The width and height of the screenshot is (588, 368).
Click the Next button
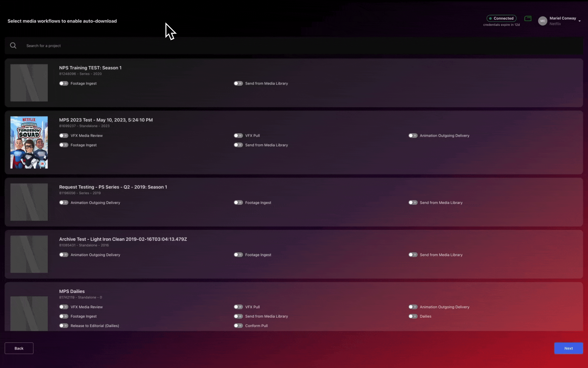[x=568, y=348]
